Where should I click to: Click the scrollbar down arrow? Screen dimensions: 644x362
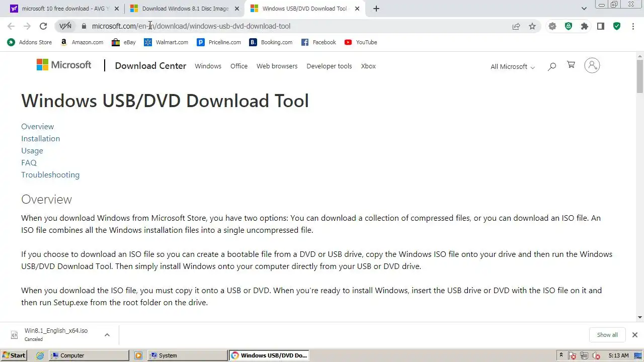point(639,317)
